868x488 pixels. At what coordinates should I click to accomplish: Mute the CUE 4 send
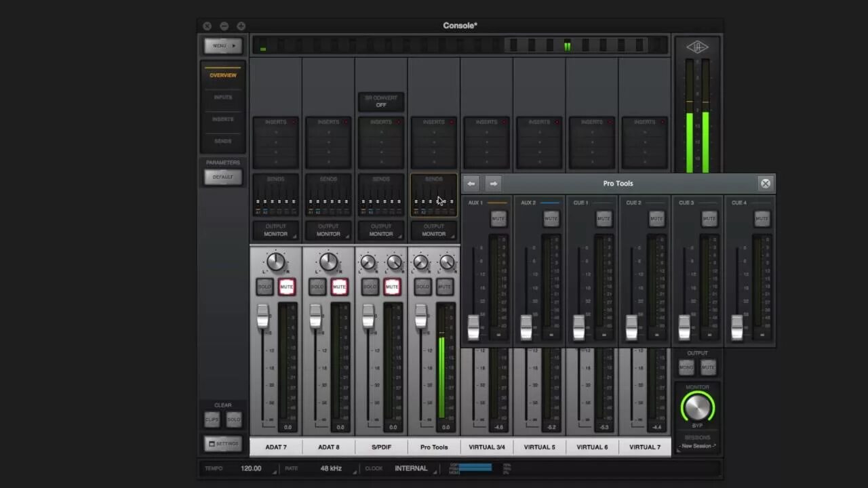tap(762, 218)
